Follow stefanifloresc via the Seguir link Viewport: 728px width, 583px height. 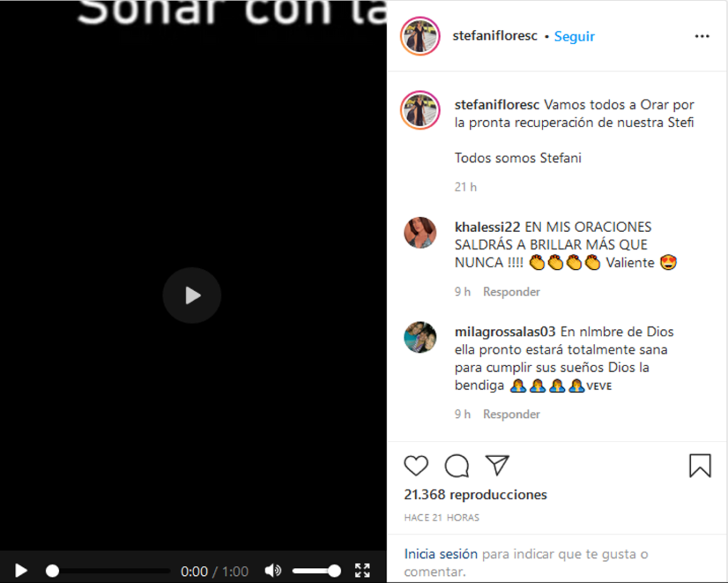[574, 36]
